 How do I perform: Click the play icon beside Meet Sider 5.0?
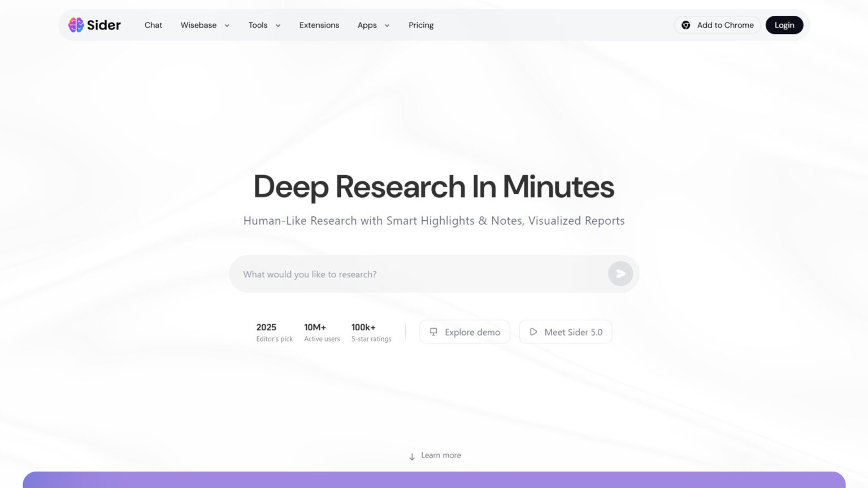coord(533,332)
